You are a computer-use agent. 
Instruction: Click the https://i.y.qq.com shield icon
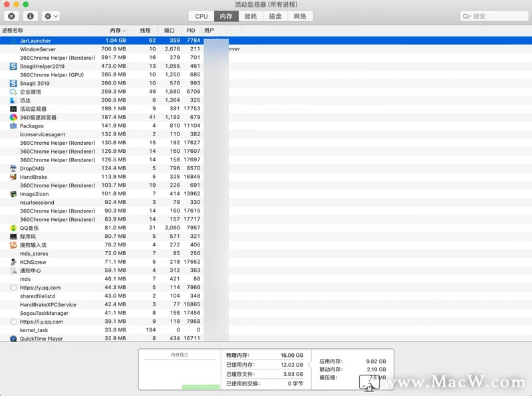(x=13, y=322)
